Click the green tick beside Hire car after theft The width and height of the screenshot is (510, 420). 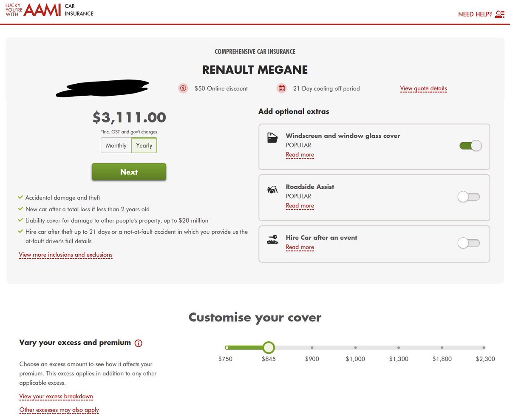pos(20,232)
